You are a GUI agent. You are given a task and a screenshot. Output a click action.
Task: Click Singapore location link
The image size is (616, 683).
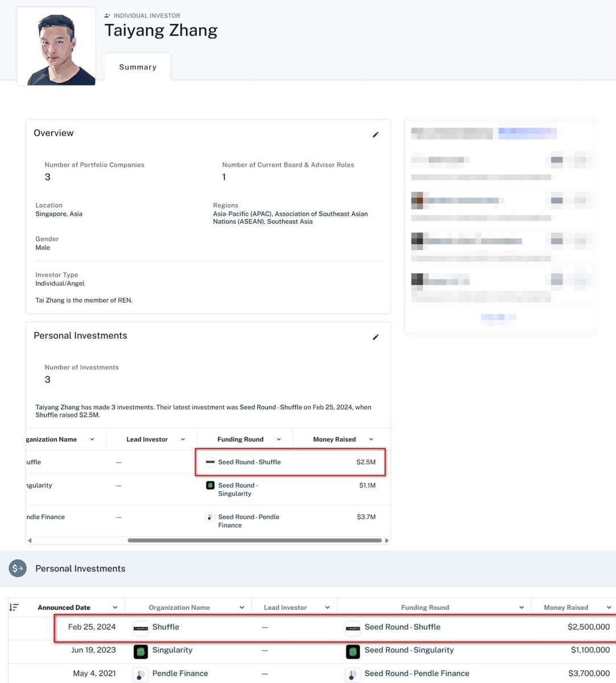(51, 214)
